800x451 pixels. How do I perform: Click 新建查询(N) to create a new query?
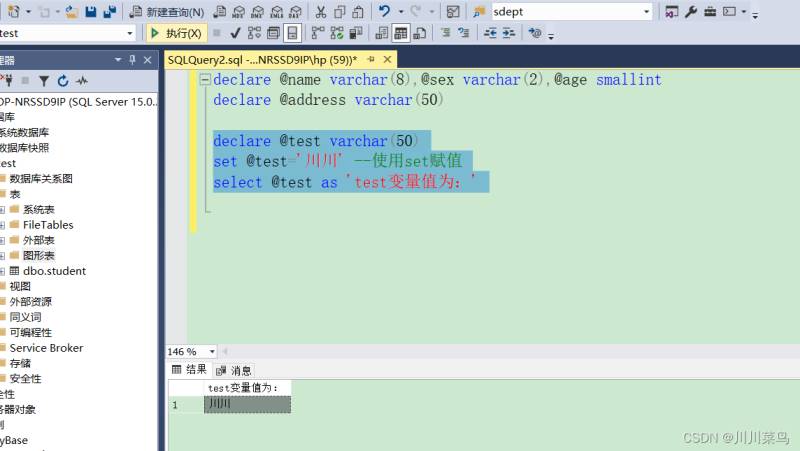click(x=166, y=12)
